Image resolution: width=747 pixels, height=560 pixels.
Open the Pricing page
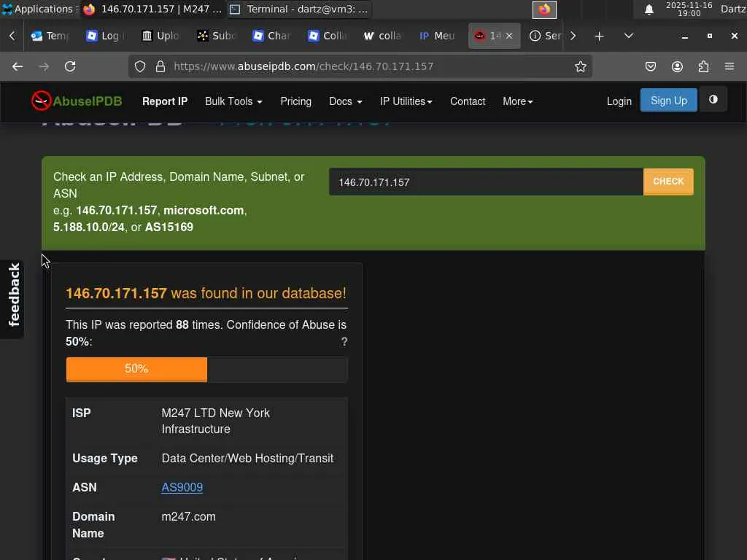(x=296, y=101)
